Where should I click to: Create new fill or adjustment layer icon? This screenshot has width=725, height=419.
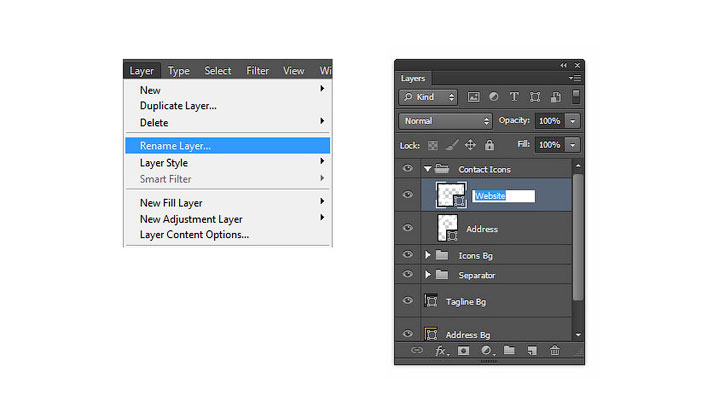pos(486,351)
